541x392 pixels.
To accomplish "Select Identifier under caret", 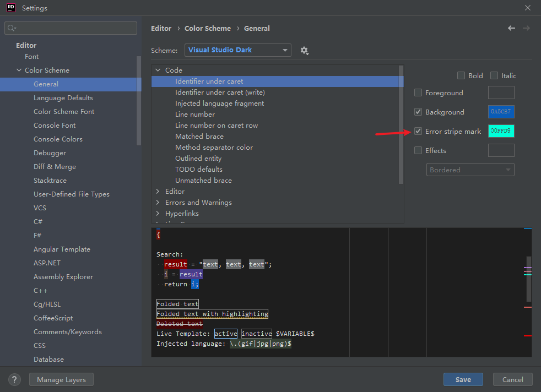I will coord(278,81).
